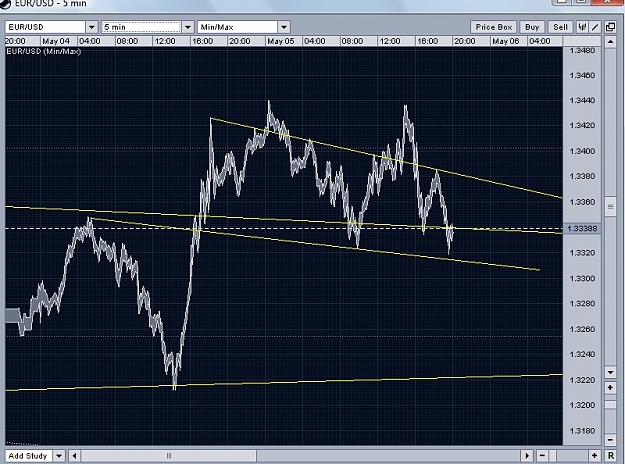The image size is (625, 464).
Task: Click the May 04 date label
Action: [x=56, y=41]
